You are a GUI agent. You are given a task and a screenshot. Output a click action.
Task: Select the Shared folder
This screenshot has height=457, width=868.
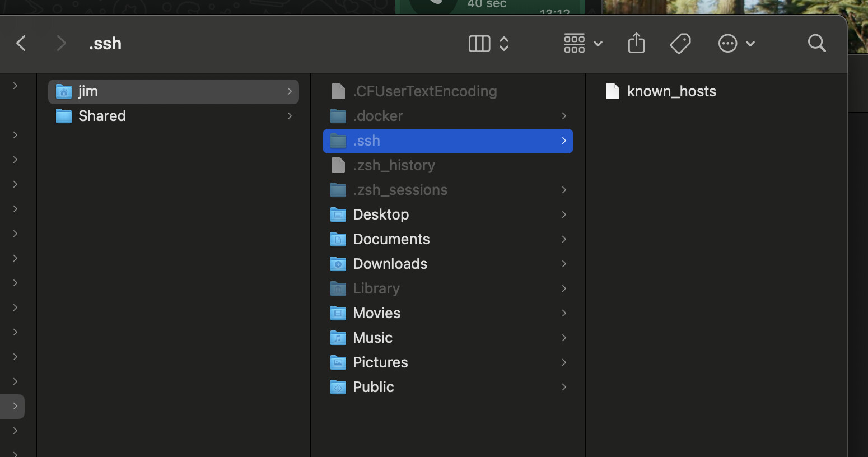tap(174, 116)
